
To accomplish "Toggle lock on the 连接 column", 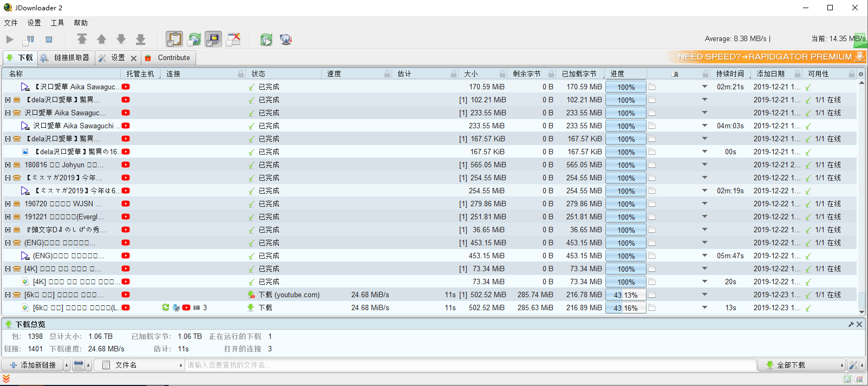I will pyautogui.click(x=241, y=74).
